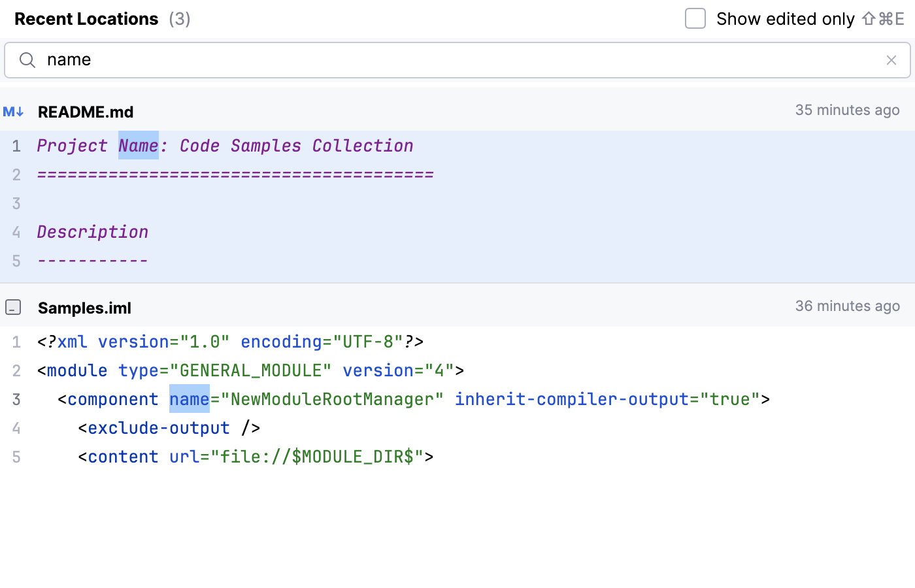
Task: Click the Description line in README.md
Action: pos(93,232)
